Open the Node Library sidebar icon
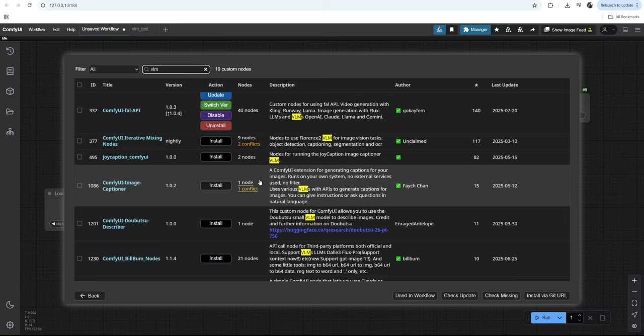This screenshot has width=644, height=336. tap(10, 71)
